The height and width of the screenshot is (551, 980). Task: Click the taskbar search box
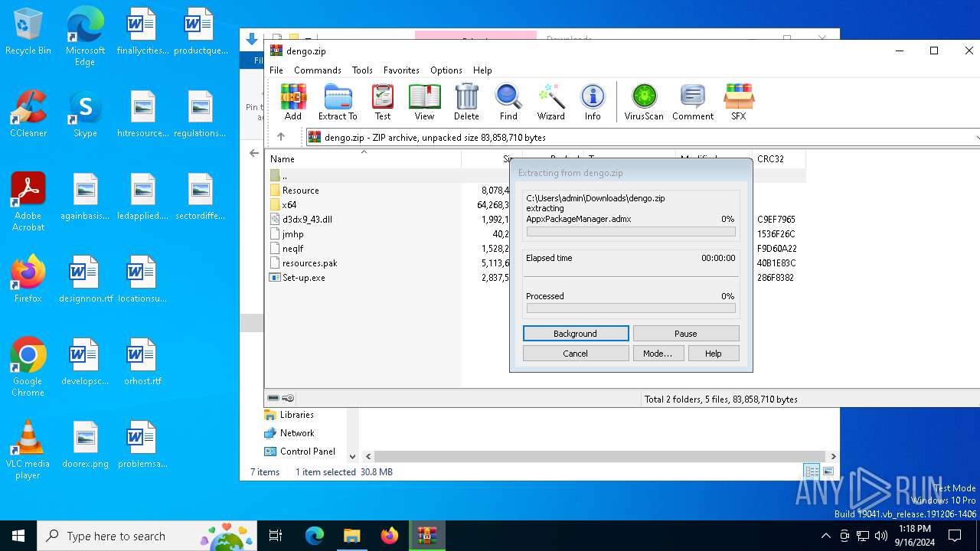149,536
